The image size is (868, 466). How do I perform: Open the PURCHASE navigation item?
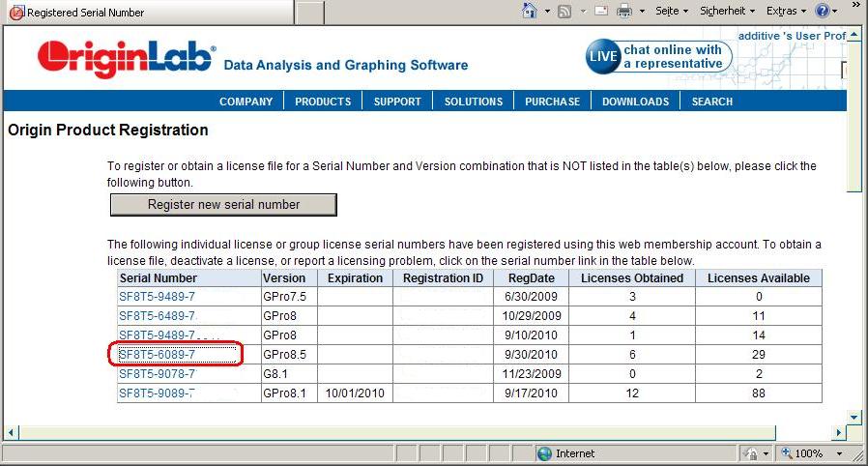[553, 102]
